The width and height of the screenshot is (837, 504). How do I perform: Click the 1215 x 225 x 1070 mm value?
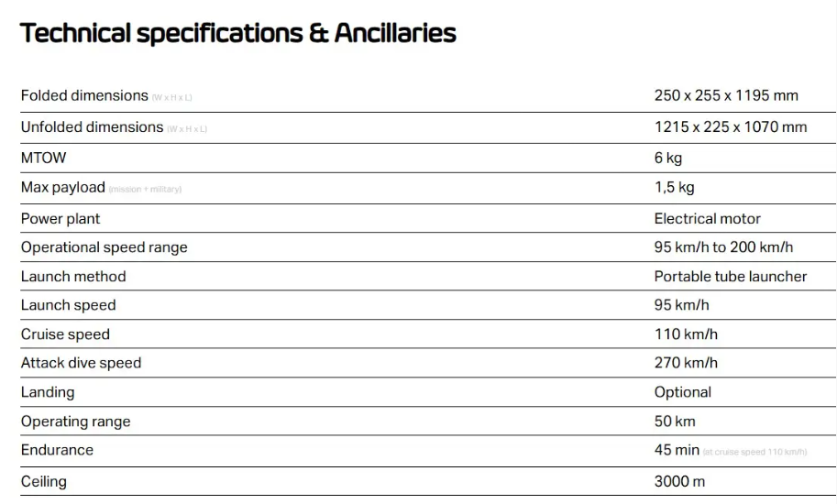click(x=731, y=127)
